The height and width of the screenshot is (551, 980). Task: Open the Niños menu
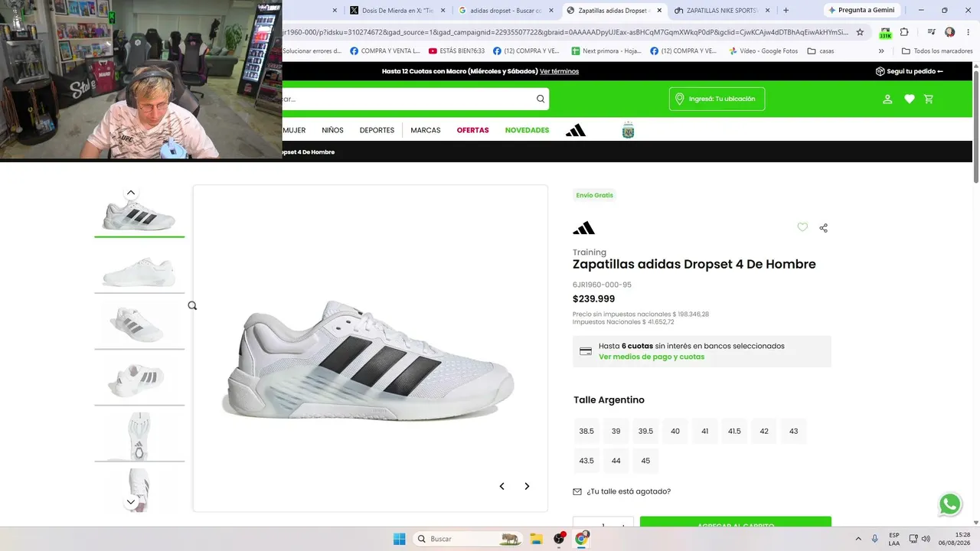332,130
